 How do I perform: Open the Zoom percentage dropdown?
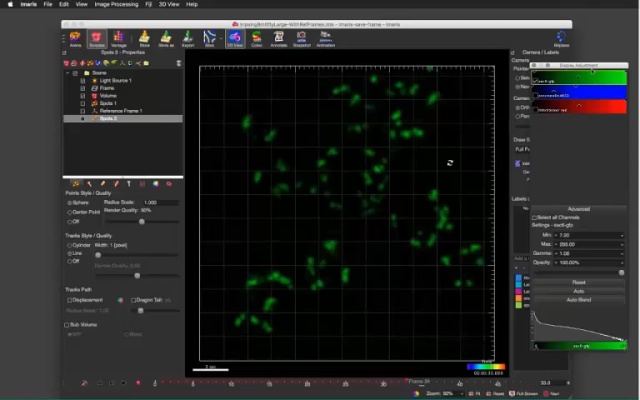click(x=449, y=394)
